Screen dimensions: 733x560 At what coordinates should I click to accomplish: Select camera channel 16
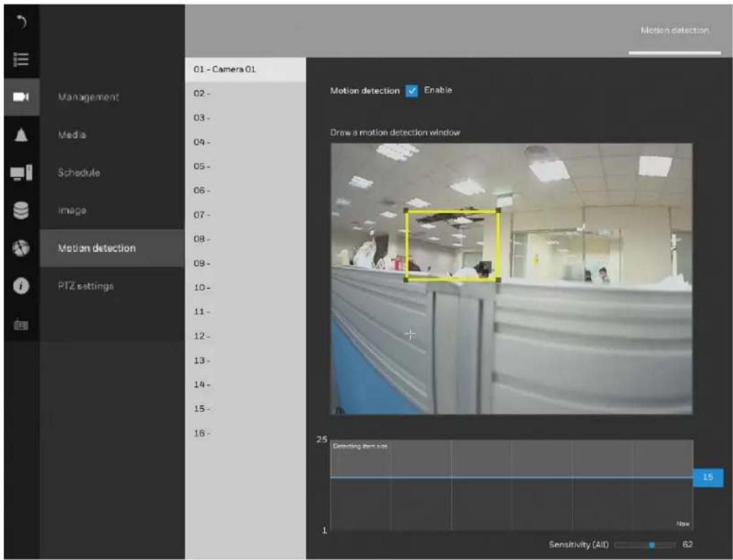pos(245,434)
